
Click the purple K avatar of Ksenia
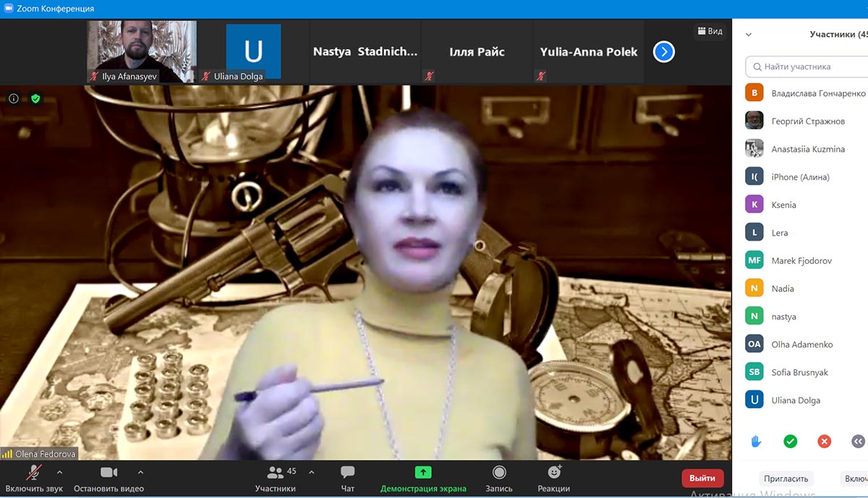pyautogui.click(x=754, y=205)
